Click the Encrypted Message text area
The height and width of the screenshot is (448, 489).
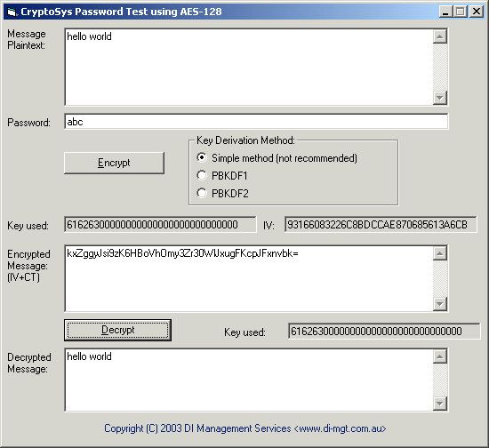(249, 278)
